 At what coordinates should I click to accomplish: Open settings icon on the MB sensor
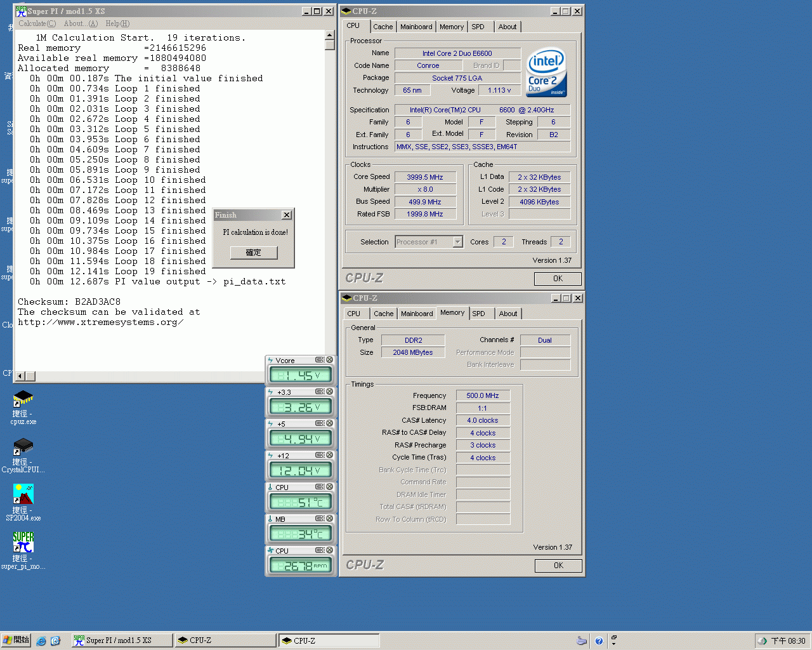point(320,519)
